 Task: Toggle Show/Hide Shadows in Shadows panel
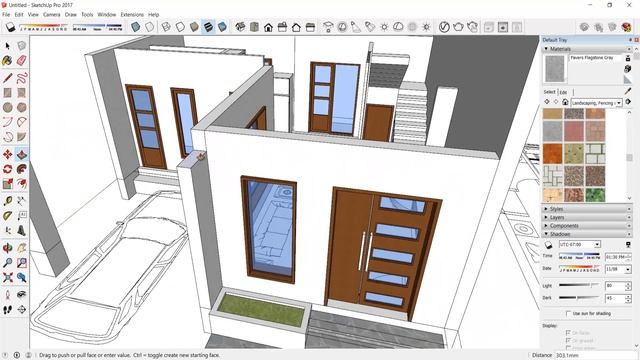tap(548, 244)
